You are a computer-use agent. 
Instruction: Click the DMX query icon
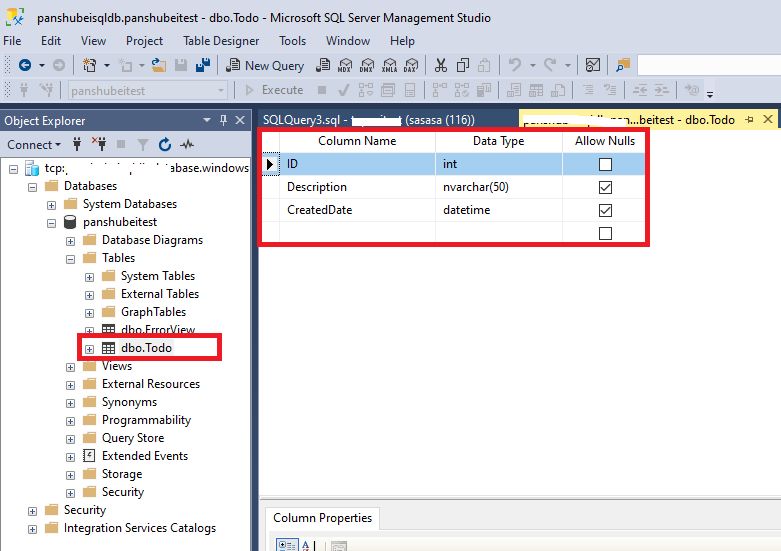(x=367, y=65)
